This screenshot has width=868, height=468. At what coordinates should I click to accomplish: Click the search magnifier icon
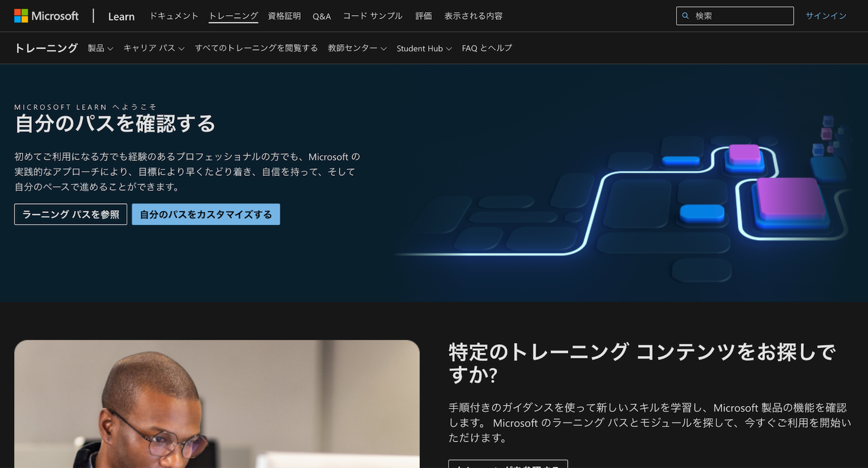point(686,16)
